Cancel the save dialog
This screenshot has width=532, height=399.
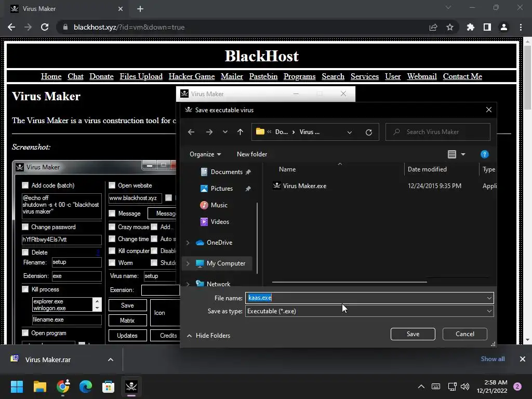tap(465, 334)
